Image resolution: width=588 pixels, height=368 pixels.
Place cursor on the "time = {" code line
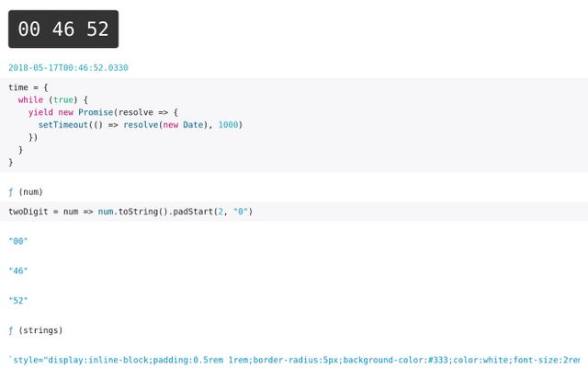[x=29, y=86]
